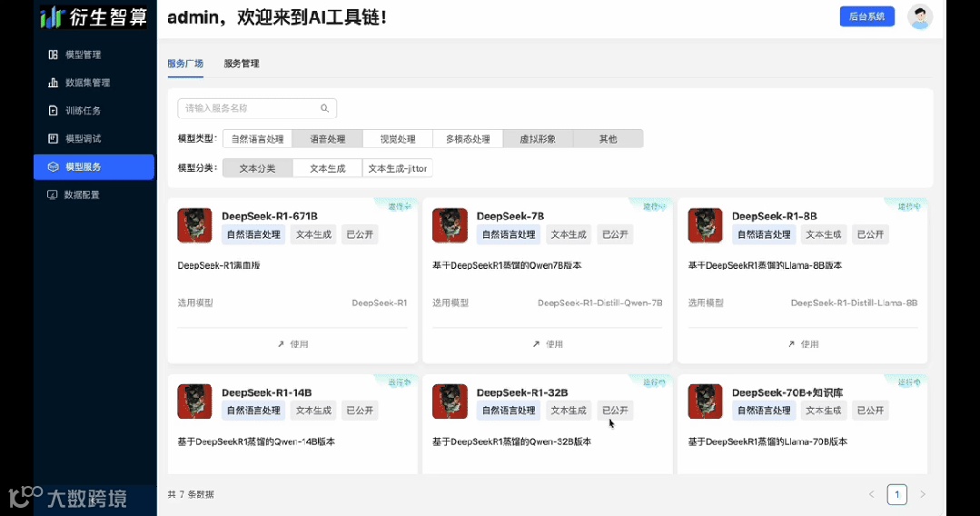
Task: Open the DeepSeek-R1-8B title
Action: (775, 216)
